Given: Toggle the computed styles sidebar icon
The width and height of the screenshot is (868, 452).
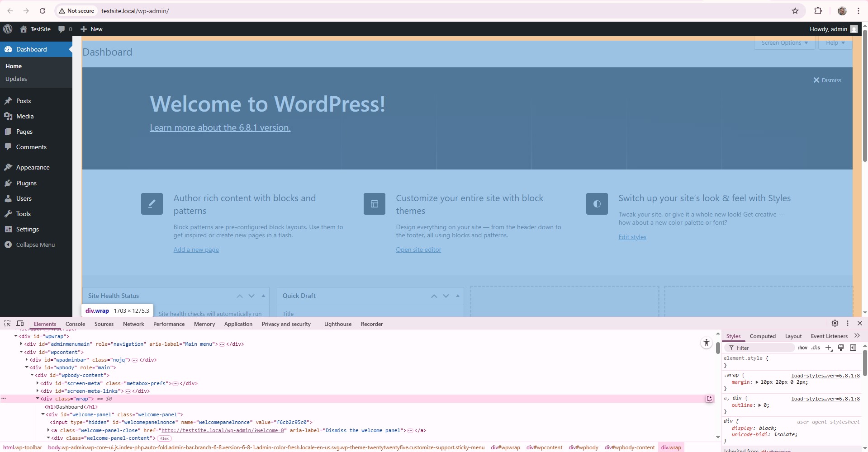Looking at the screenshot, I should [853, 348].
